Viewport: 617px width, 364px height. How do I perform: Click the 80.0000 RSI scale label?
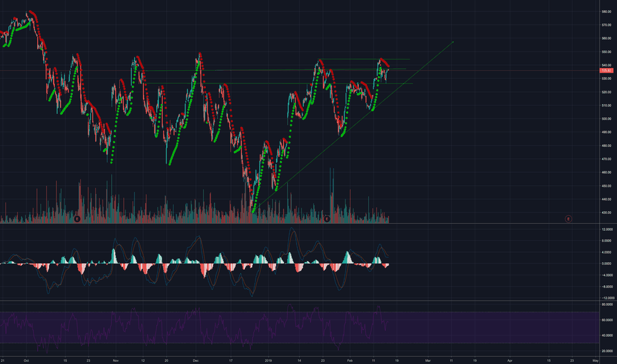click(x=607, y=304)
